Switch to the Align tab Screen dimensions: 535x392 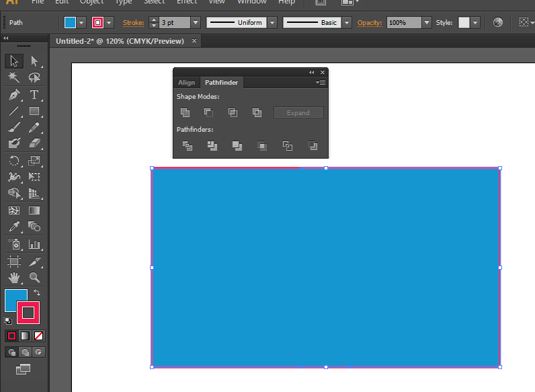coord(186,83)
